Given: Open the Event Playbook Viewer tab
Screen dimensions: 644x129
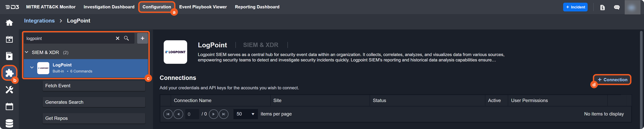Looking at the screenshot, I should (x=203, y=7).
